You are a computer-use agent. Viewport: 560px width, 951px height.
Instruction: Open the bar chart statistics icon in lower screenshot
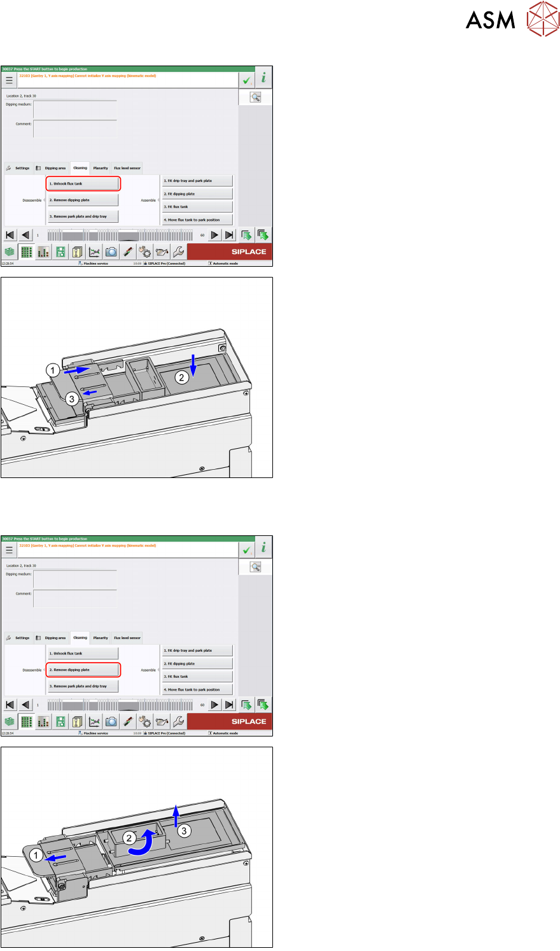(43, 722)
